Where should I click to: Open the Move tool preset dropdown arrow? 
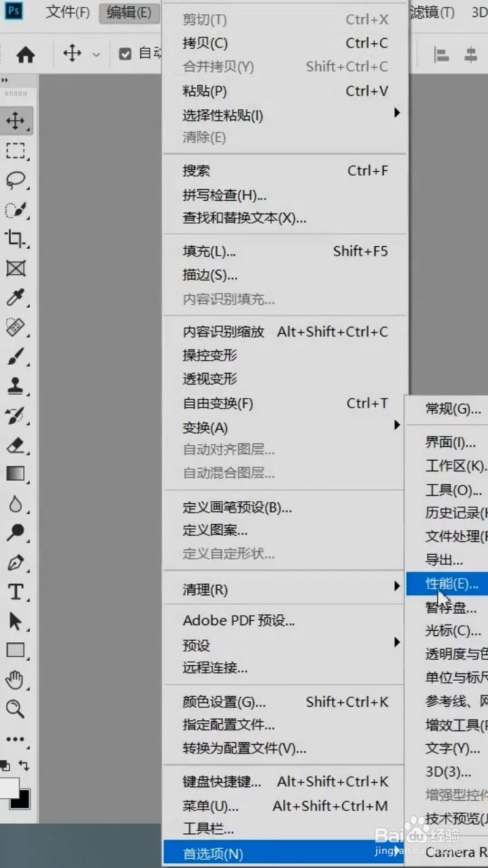[x=96, y=54]
